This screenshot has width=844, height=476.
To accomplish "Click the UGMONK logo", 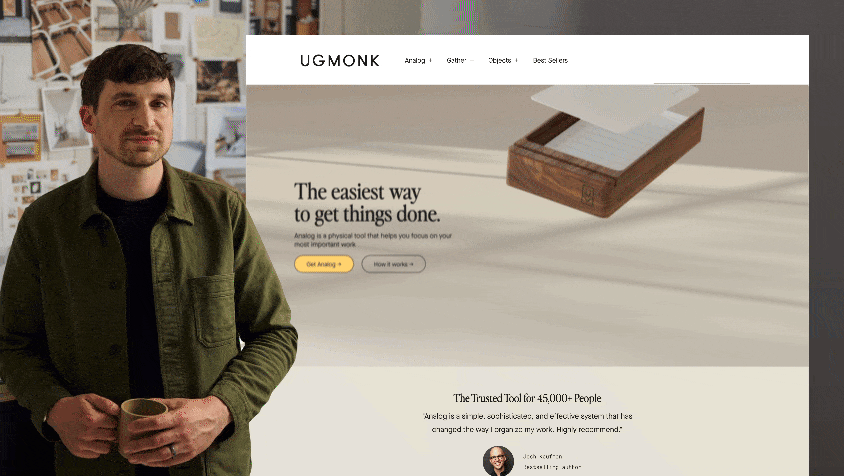I will tap(340, 60).
